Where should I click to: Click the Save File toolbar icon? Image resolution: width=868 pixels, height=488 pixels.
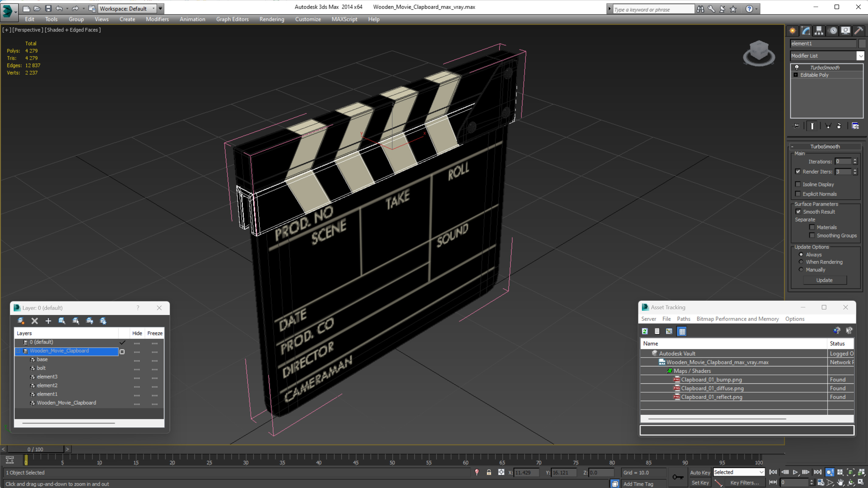(x=48, y=9)
